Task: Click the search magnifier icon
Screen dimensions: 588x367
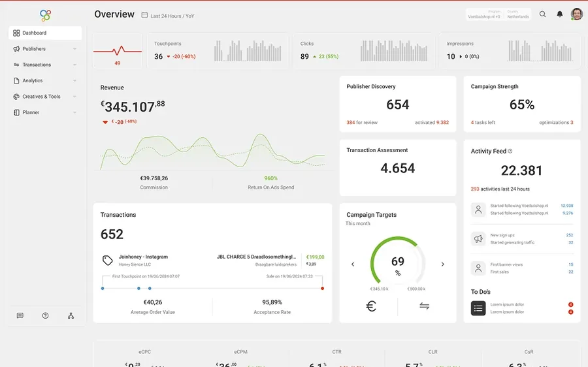Action: (x=542, y=14)
